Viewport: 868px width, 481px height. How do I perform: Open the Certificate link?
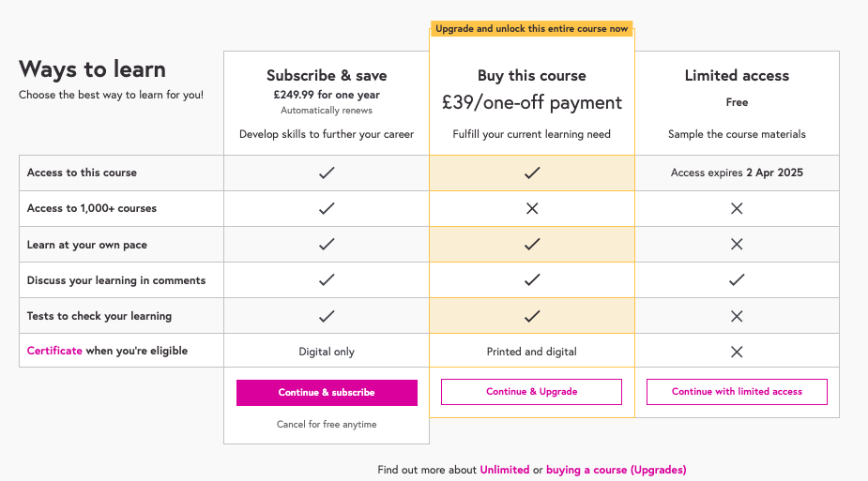54,351
